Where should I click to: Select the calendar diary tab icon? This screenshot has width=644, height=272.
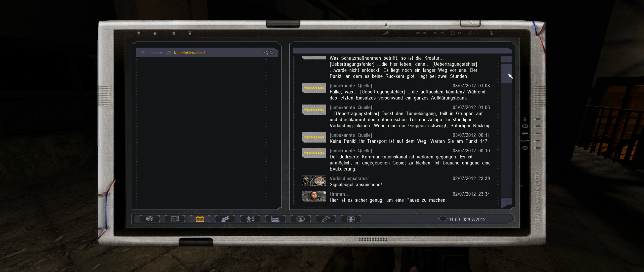(200, 219)
